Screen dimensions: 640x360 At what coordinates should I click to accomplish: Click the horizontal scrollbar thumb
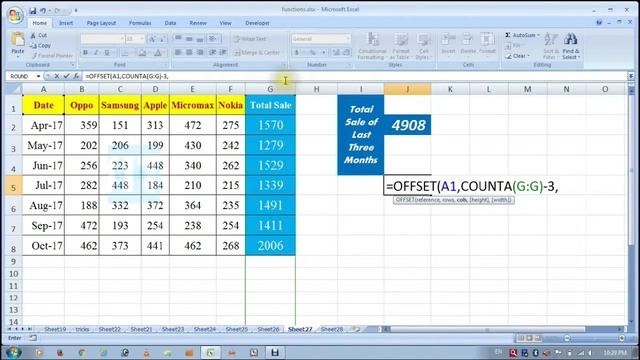pos(488,329)
